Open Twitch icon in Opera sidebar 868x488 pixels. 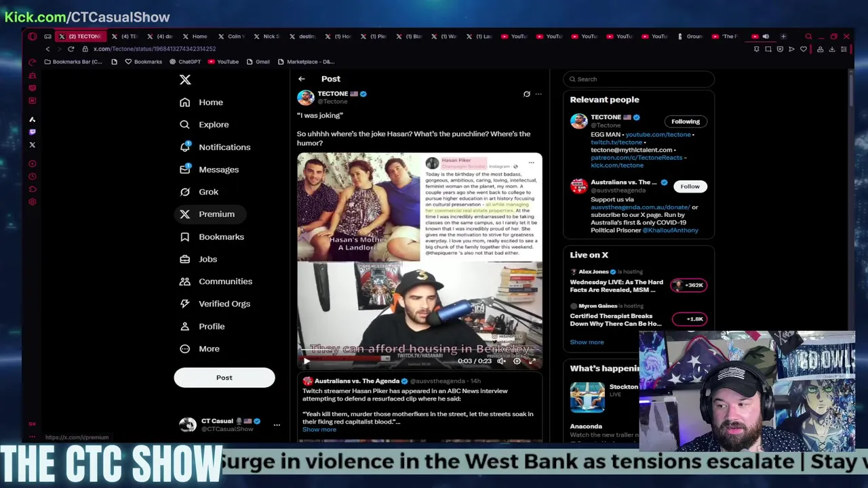[x=32, y=132]
